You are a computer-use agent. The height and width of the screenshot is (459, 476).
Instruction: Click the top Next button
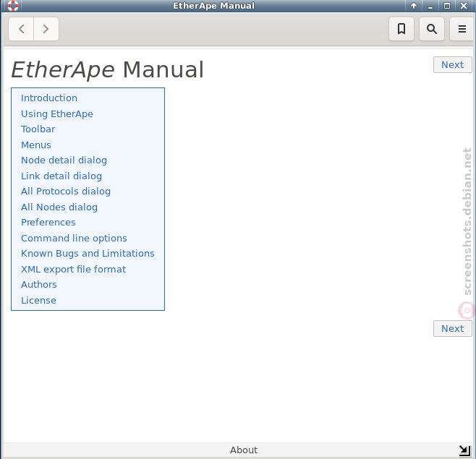pos(452,64)
